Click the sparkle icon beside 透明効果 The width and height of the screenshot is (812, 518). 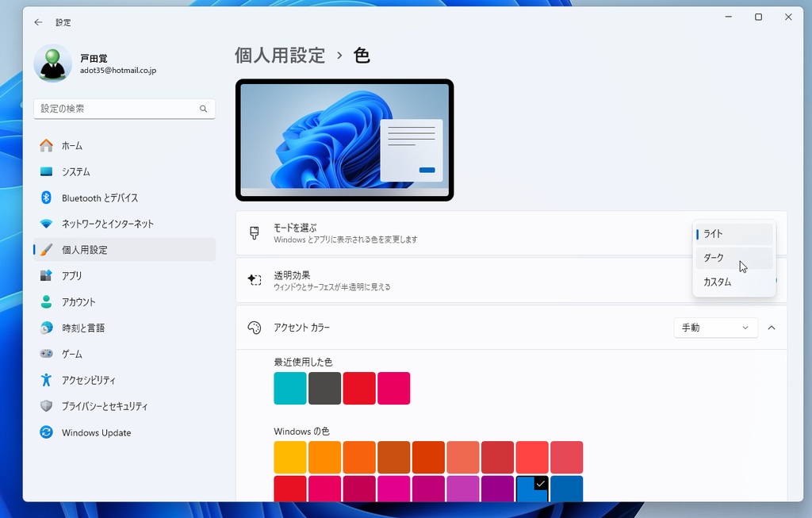255,280
